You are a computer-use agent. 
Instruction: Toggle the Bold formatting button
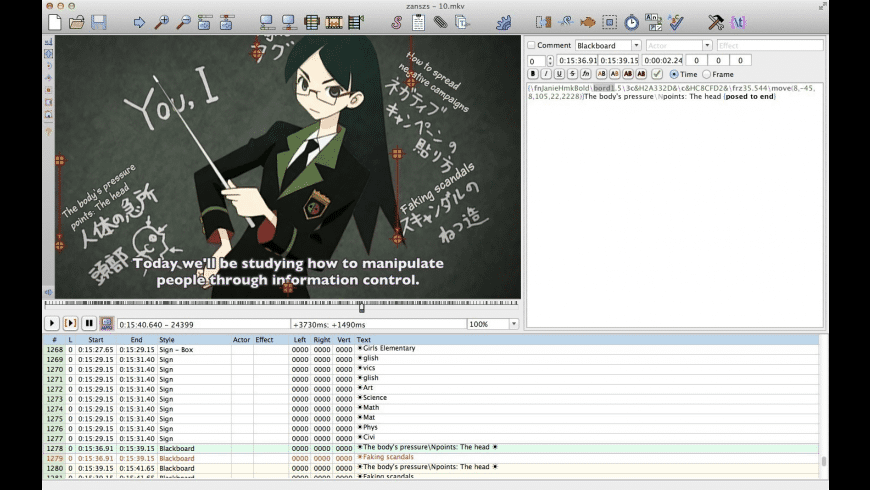(x=533, y=74)
